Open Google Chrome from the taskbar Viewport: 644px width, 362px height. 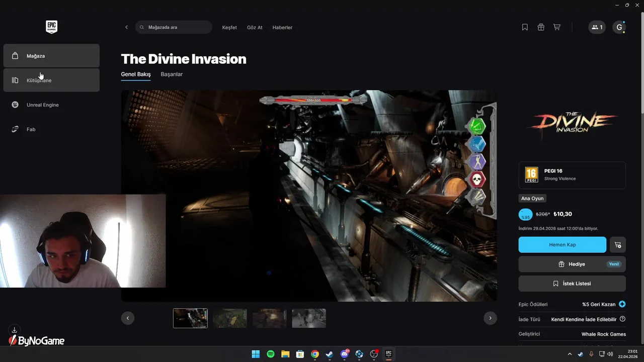pos(315,354)
